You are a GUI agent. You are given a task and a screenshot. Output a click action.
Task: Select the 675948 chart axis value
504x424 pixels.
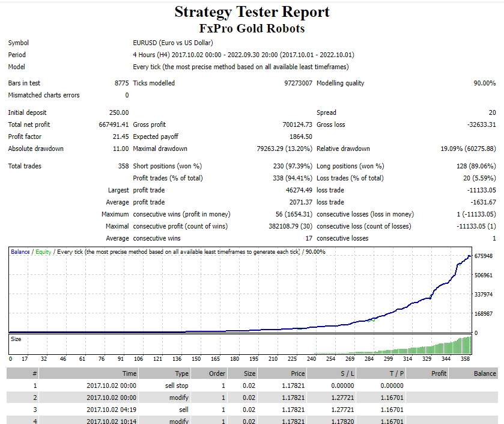484,256
